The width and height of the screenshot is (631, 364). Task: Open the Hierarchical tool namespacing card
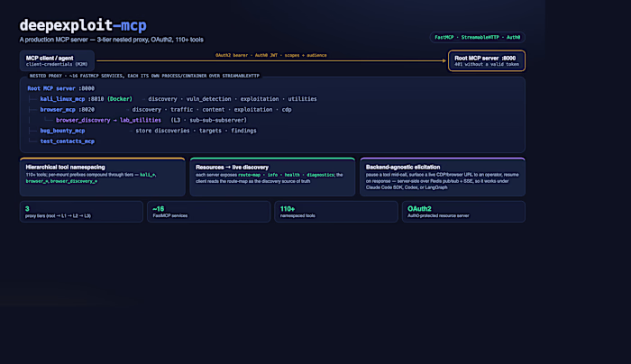point(102,177)
